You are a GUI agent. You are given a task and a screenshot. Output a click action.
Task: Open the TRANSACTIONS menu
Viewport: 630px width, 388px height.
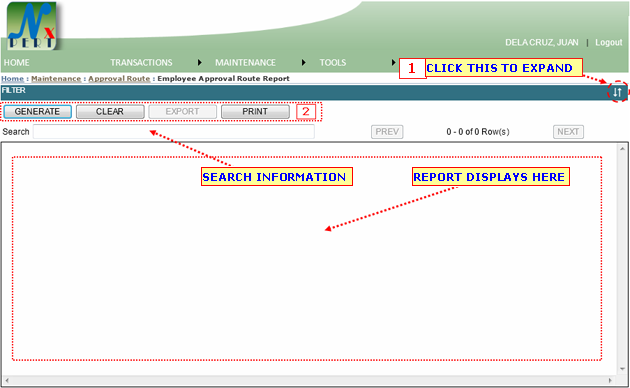[141, 63]
